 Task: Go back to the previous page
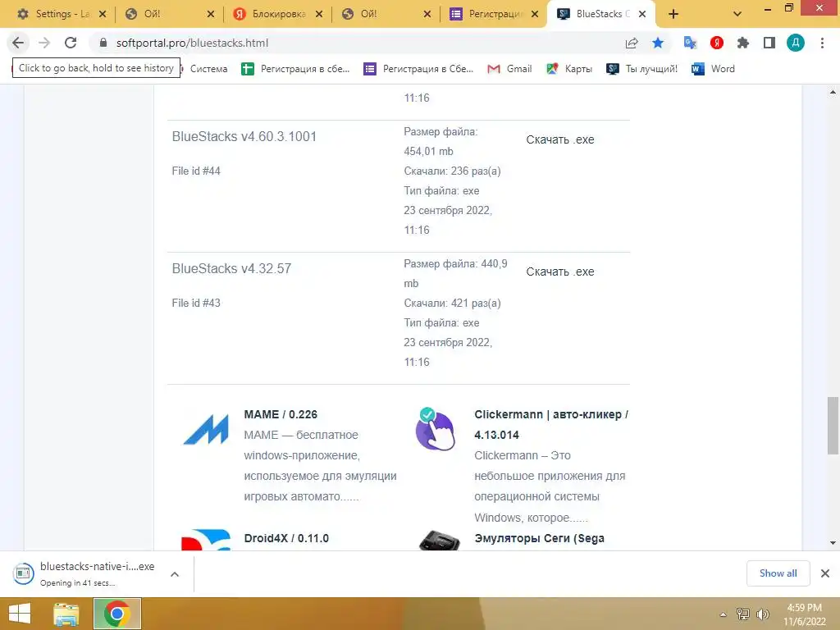pos(18,43)
